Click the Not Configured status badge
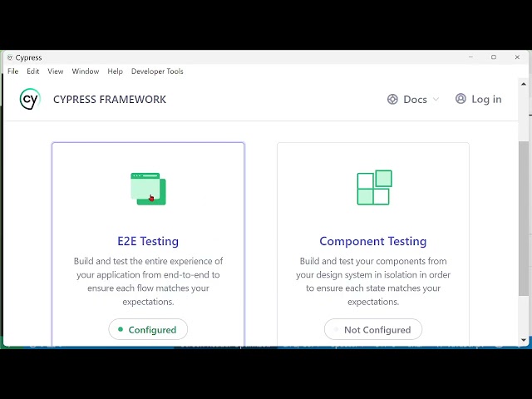The width and height of the screenshot is (532, 399). [373, 329]
